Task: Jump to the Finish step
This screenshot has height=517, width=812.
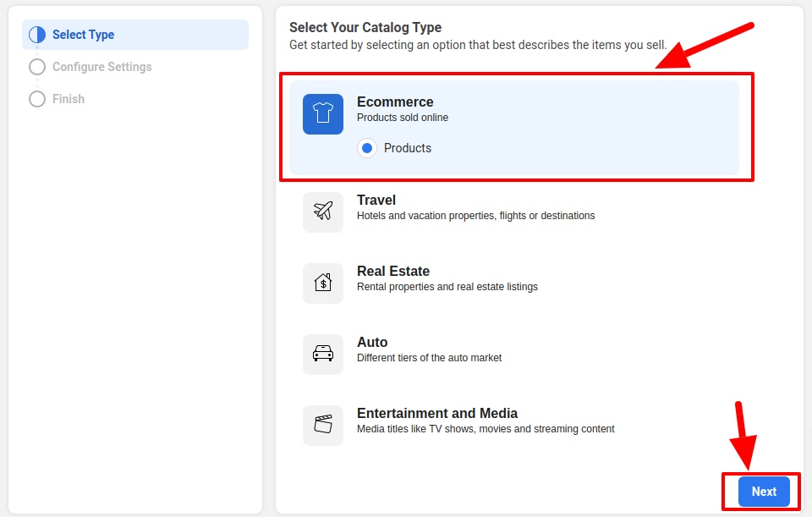Action: (69, 99)
